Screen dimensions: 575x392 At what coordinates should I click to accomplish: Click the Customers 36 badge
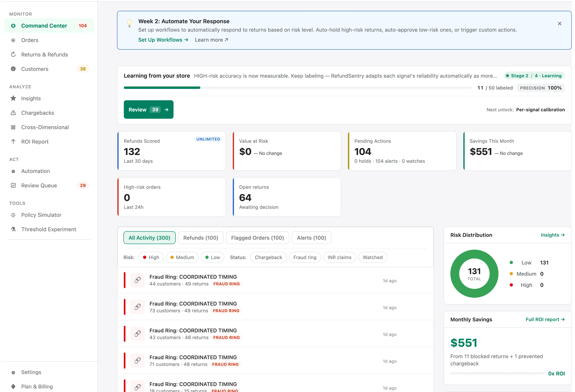(83, 69)
